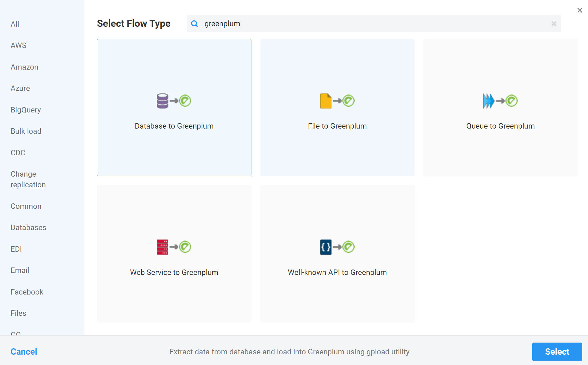Close the Select Flow Type dialog
Image resolution: width=588 pixels, height=365 pixels.
(x=580, y=10)
